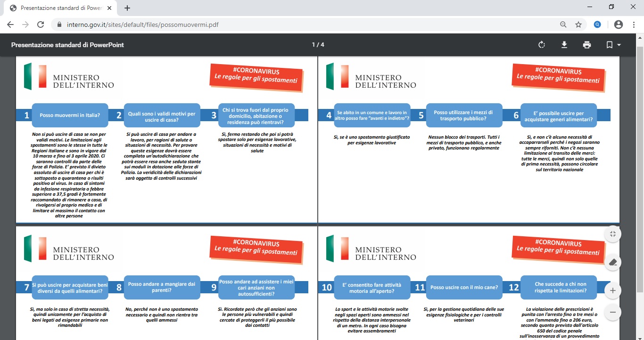Open the Chrome profile account menu
Screen dimensions: 644x340
pos(619,25)
